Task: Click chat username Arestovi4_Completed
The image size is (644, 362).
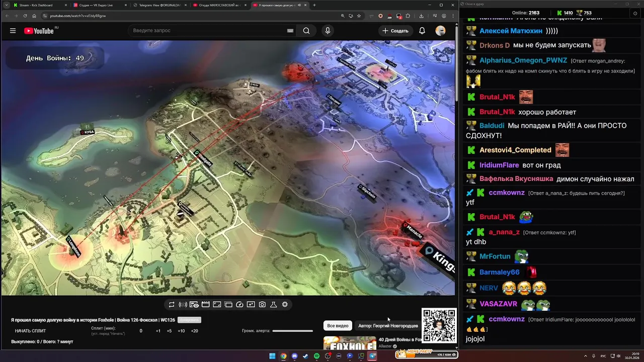Action: pos(515,150)
